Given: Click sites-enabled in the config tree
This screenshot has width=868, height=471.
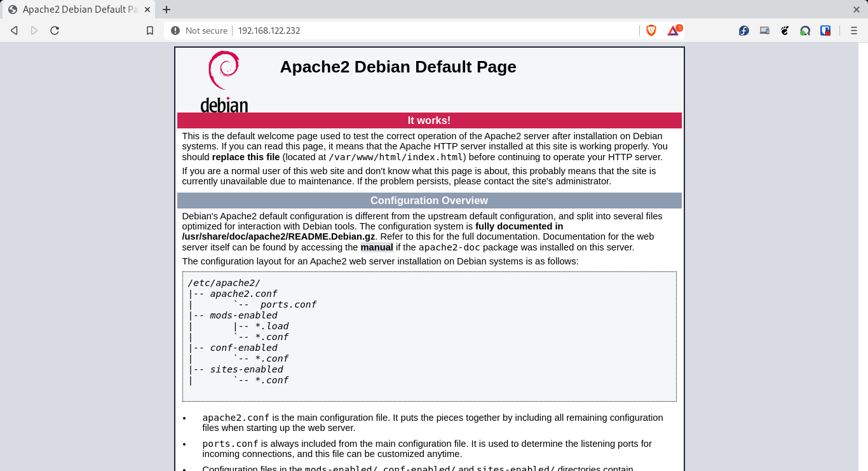Looking at the screenshot, I should pos(247,369).
